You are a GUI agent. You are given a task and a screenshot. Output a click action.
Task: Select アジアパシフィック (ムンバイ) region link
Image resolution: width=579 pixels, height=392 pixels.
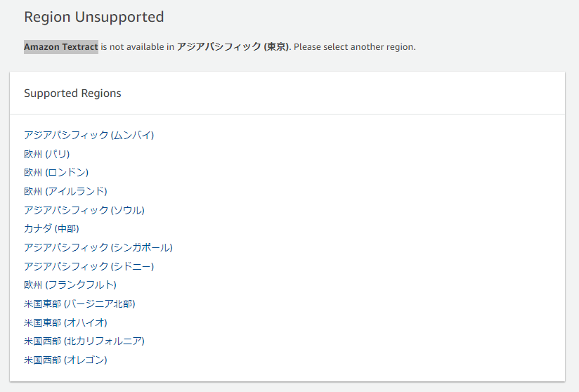(x=89, y=135)
